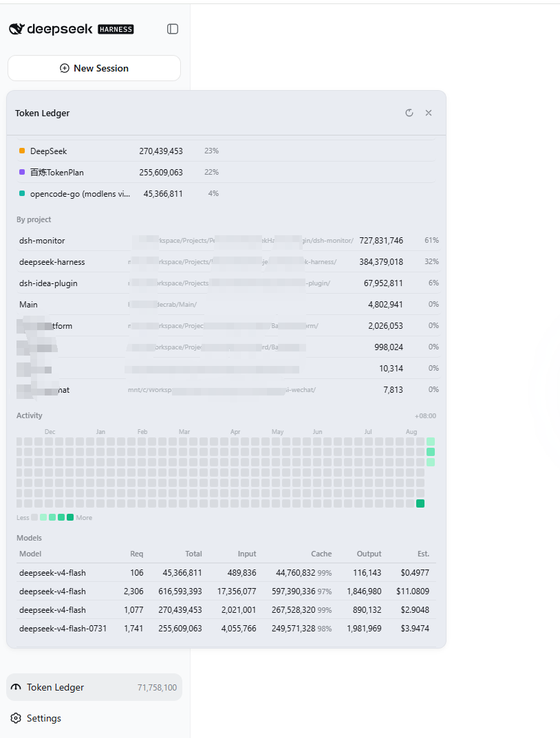Click the gray legend swatch beside Less

34,517
